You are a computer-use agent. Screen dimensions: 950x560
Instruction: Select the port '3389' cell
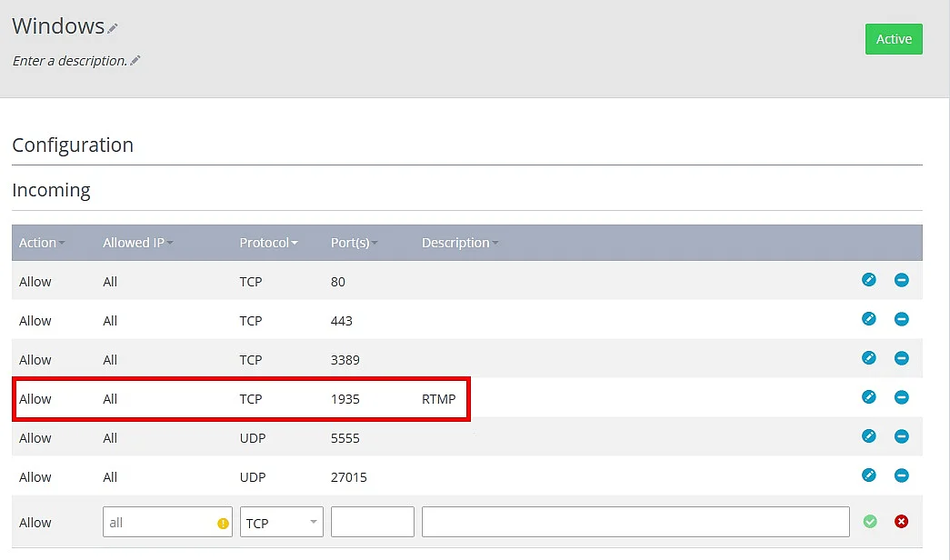pos(345,360)
